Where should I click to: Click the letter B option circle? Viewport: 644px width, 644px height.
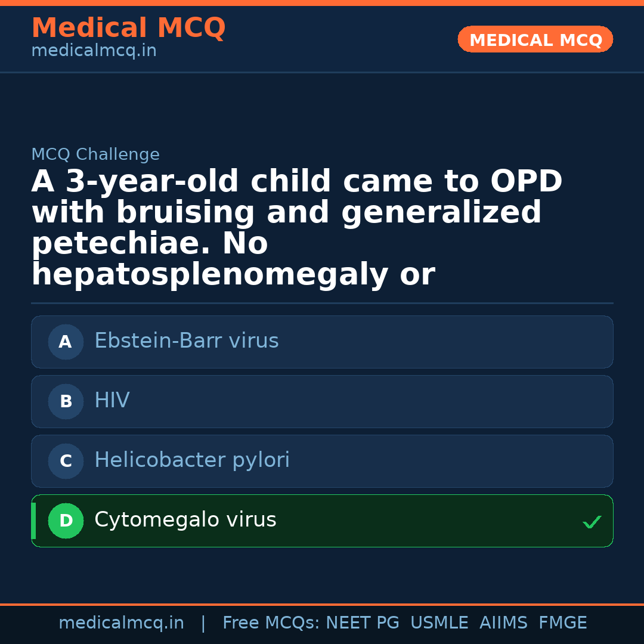click(66, 401)
